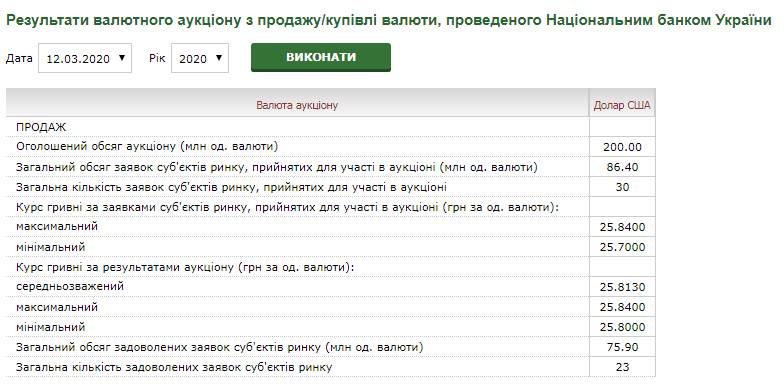
Task: Click the середньозважений row label
Action: [x=70, y=286]
